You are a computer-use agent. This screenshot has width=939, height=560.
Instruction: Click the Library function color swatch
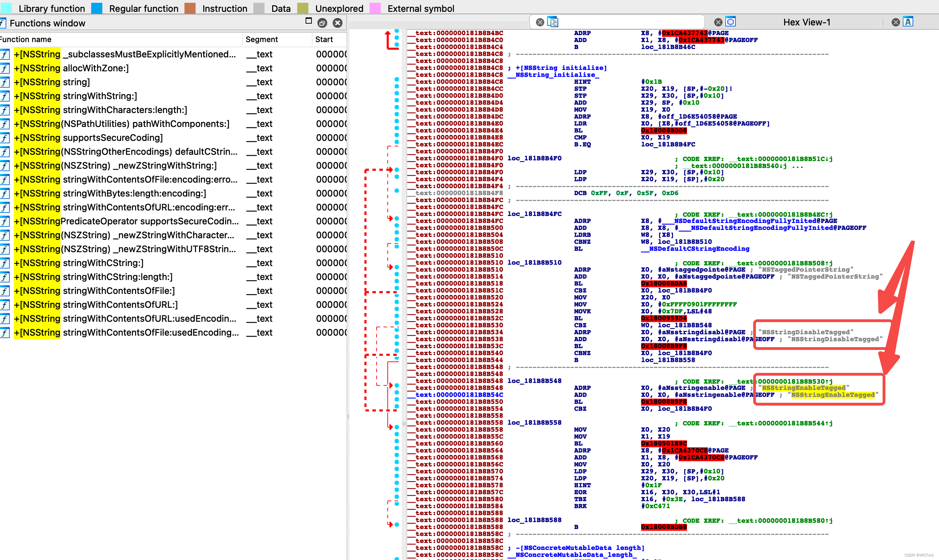pyautogui.click(x=6, y=8)
